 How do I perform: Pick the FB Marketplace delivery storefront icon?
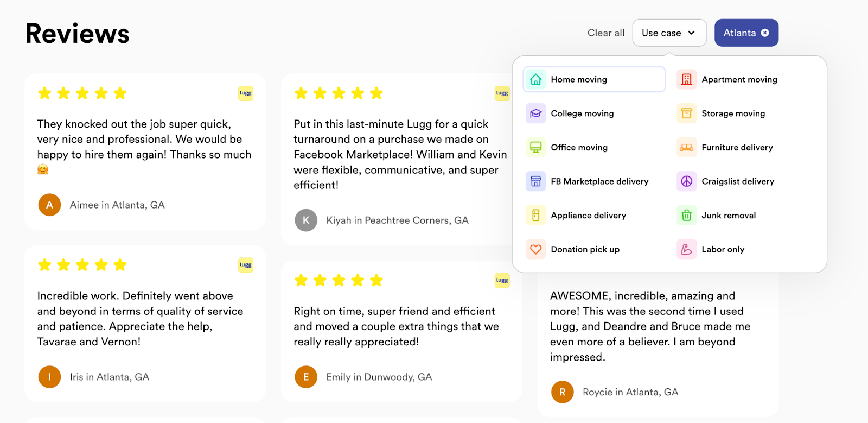point(535,181)
